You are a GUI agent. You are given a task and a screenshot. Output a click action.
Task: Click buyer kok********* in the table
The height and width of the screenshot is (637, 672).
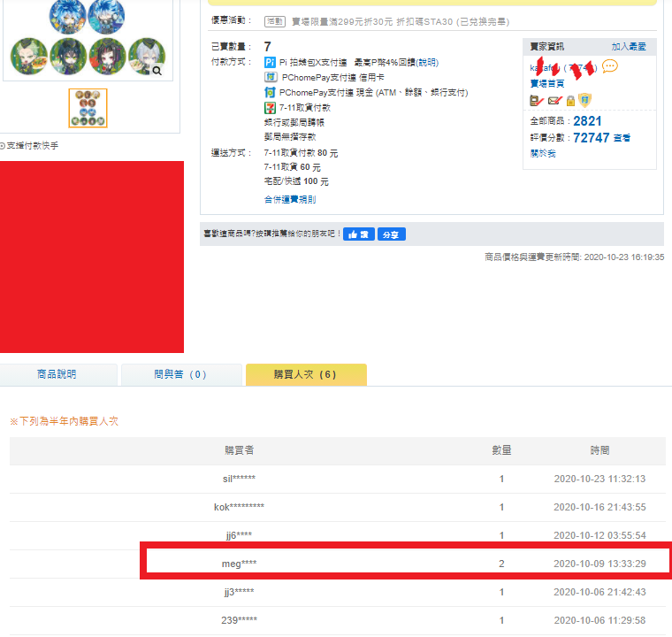pos(239,507)
